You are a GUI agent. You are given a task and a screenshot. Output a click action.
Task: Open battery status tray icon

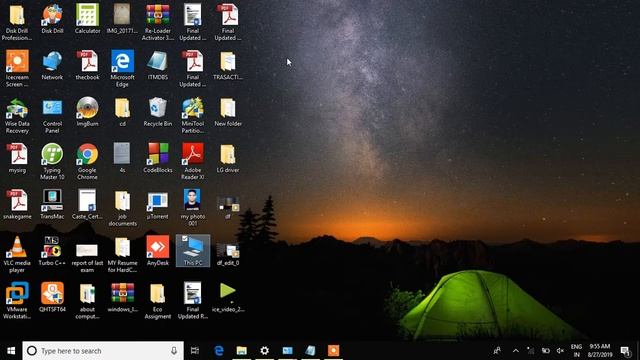pyautogui.click(x=546, y=351)
